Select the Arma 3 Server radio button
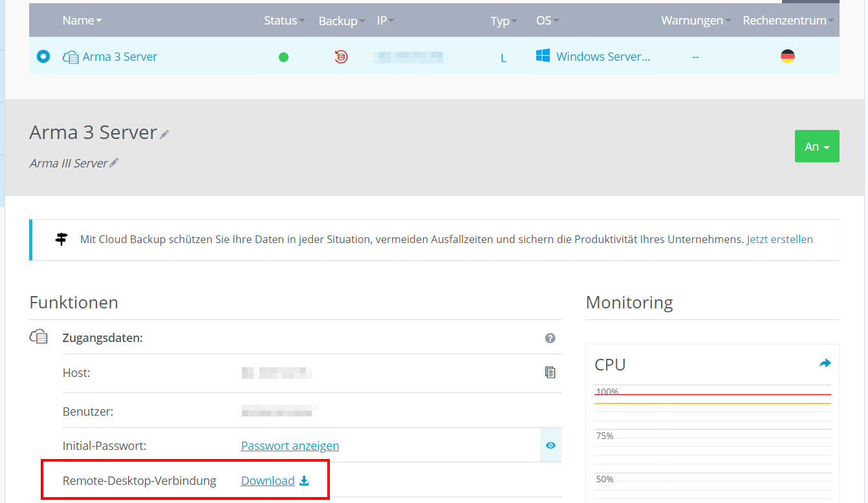 [43, 57]
